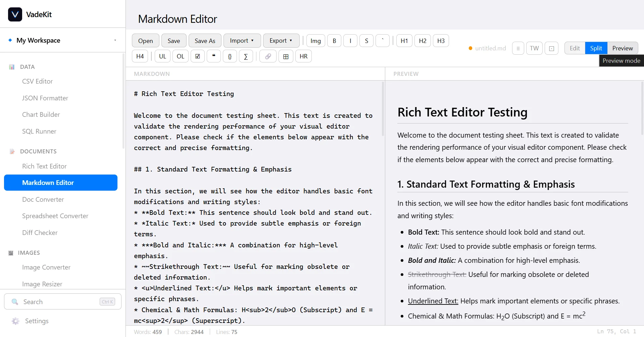644x337 pixels.
Task: Click the untitled.md filename label
Action: (x=490, y=48)
